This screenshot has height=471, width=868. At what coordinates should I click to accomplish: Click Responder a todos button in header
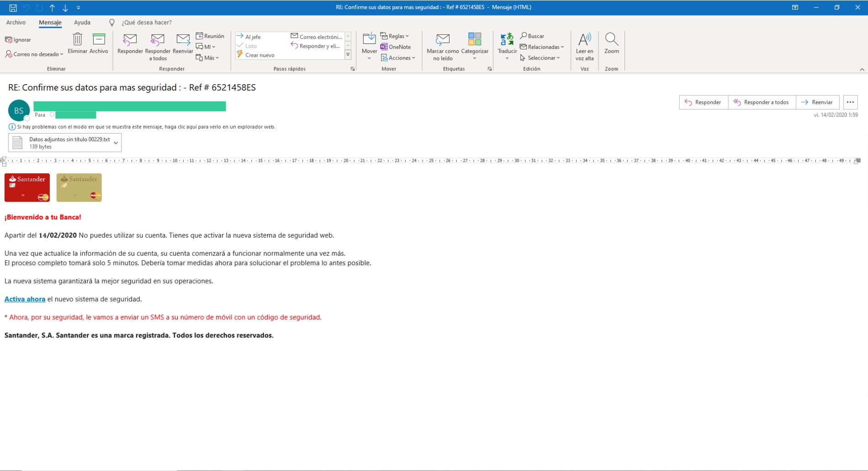click(762, 102)
